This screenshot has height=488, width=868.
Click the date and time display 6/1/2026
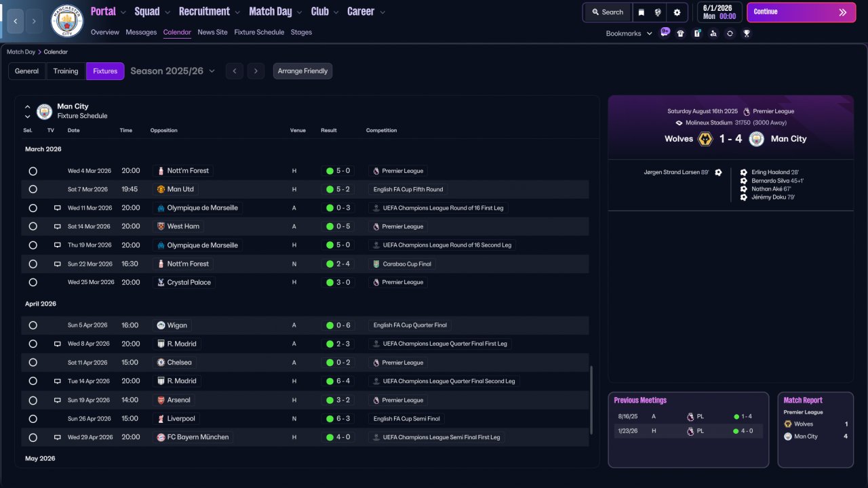[718, 12]
